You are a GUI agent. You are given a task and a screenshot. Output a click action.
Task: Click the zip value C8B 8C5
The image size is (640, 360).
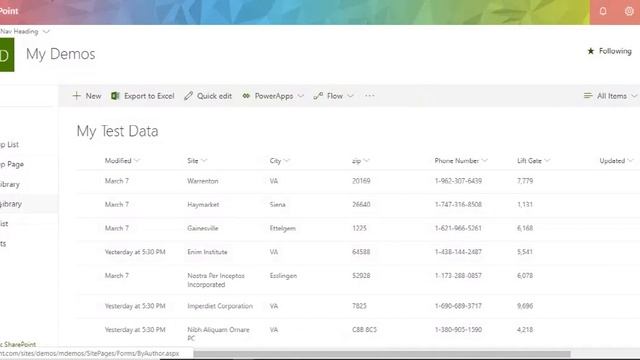tap(364, 329)
